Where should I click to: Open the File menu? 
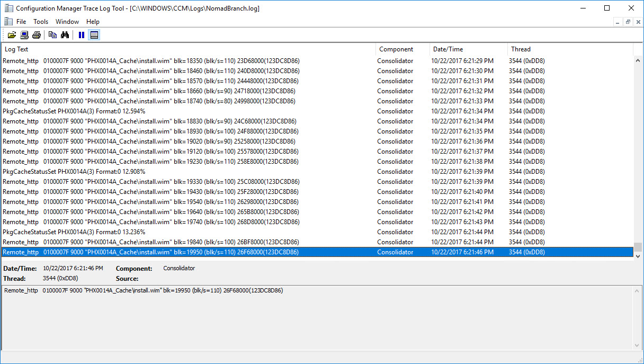[x=21, y=22]
